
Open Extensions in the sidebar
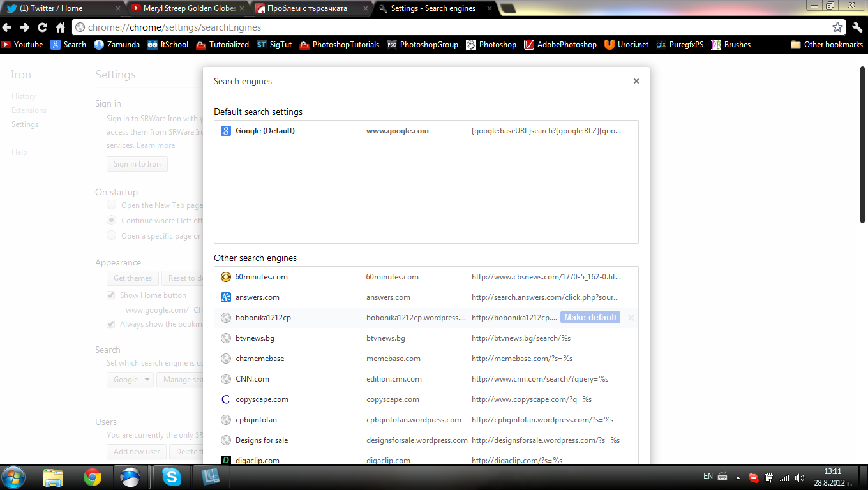click(x=29, y=110)
